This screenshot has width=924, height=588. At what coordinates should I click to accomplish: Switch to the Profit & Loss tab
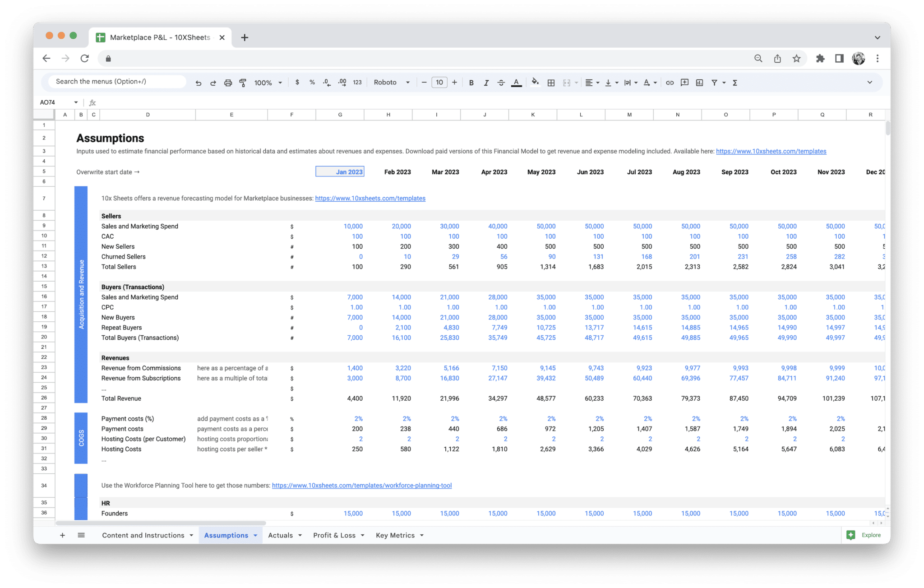click(334, 535)
